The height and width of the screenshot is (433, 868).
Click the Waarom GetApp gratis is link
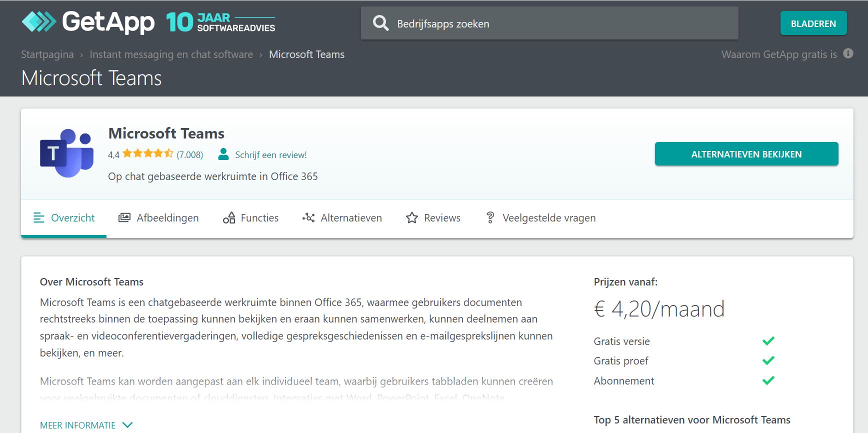tap(779, 54)
